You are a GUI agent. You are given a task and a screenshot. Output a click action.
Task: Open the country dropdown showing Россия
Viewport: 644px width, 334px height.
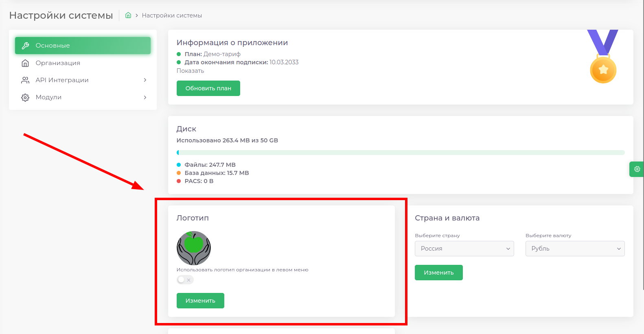(464, 249)
